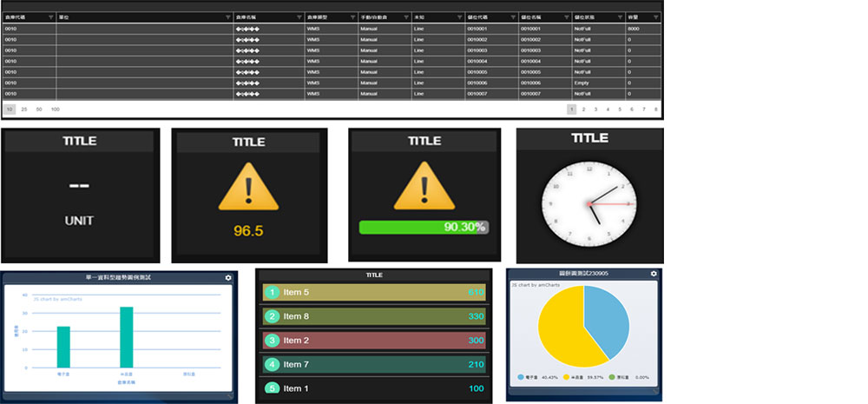The image size is (868, 404).
Task: Open filter dropdown on the WMS column header
Action: [352, 17]
